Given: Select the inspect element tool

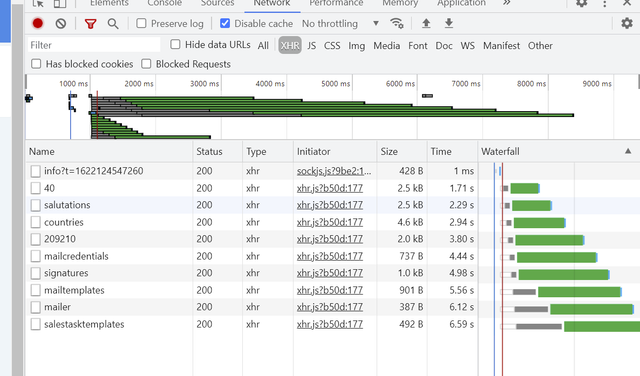Looking at the screenshot, I should click(38, 3).
